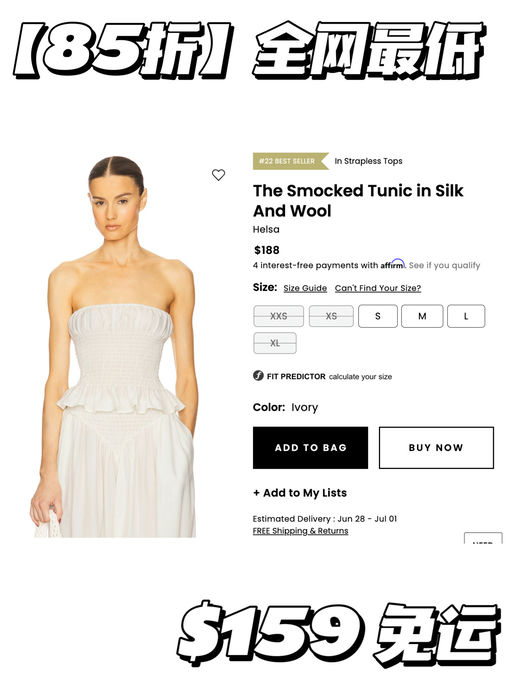Click the Affirm logo
Viewport: 512px width, 683px height.
point(392,264)
